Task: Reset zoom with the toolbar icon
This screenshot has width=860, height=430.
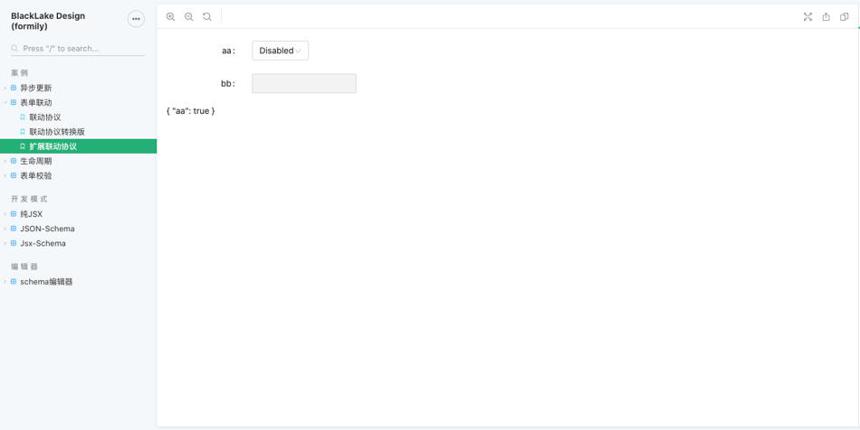Action: coord(207,16)
